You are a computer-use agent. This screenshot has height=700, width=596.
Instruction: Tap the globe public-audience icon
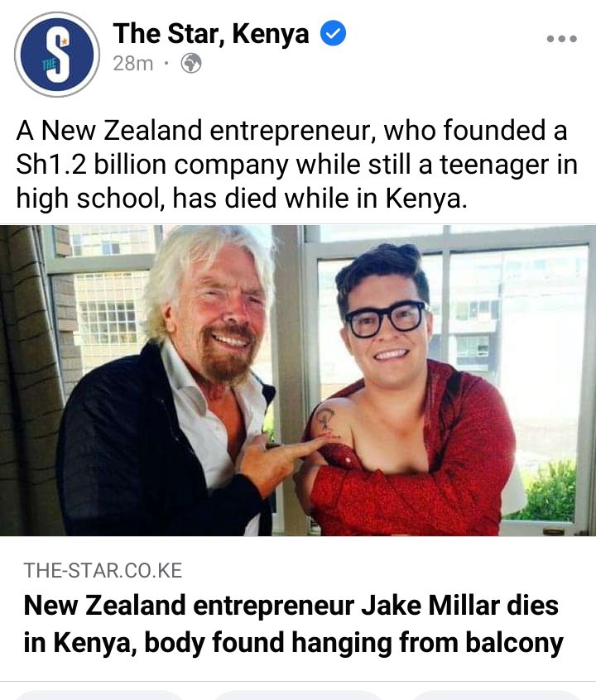190,64
